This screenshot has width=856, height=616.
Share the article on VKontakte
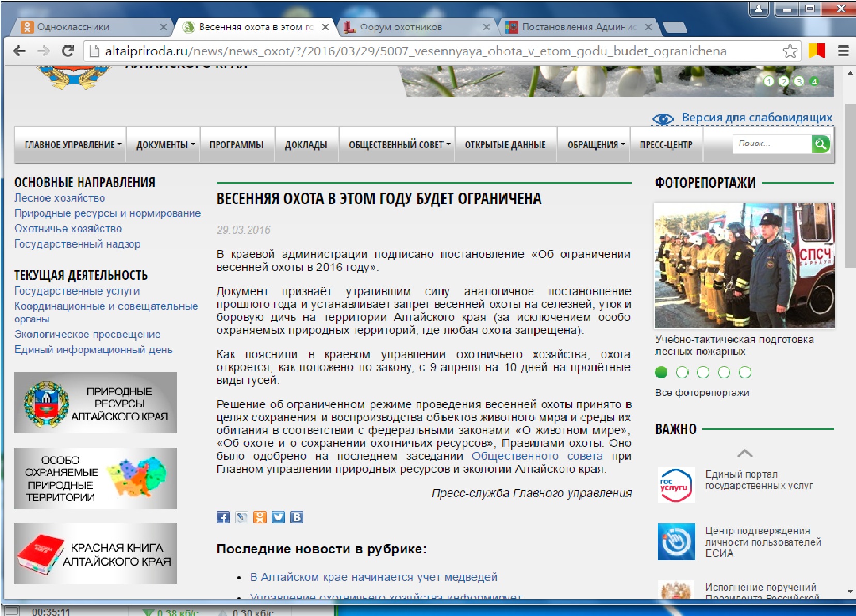pos(297,517)
